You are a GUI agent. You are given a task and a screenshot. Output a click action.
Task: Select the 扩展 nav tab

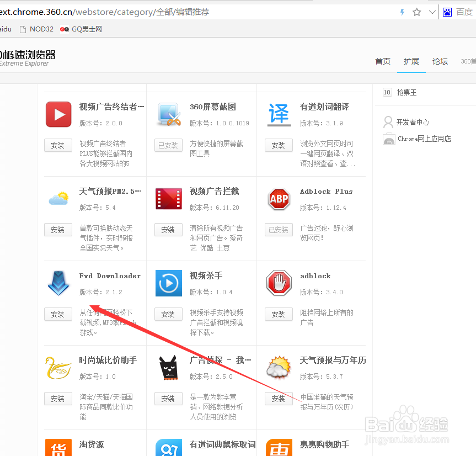click(411, 61)
